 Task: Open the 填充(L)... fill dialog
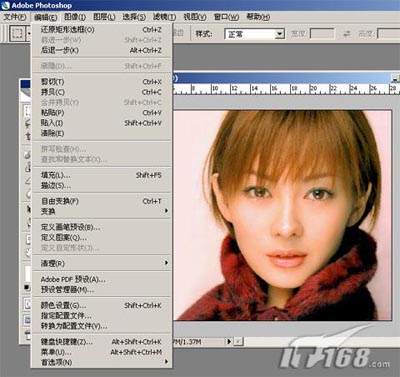tap(101, 175)
